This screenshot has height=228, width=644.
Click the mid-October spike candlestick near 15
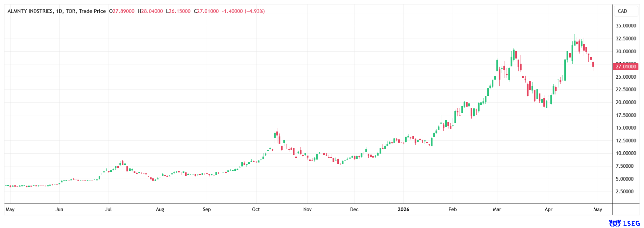(277, 135)
